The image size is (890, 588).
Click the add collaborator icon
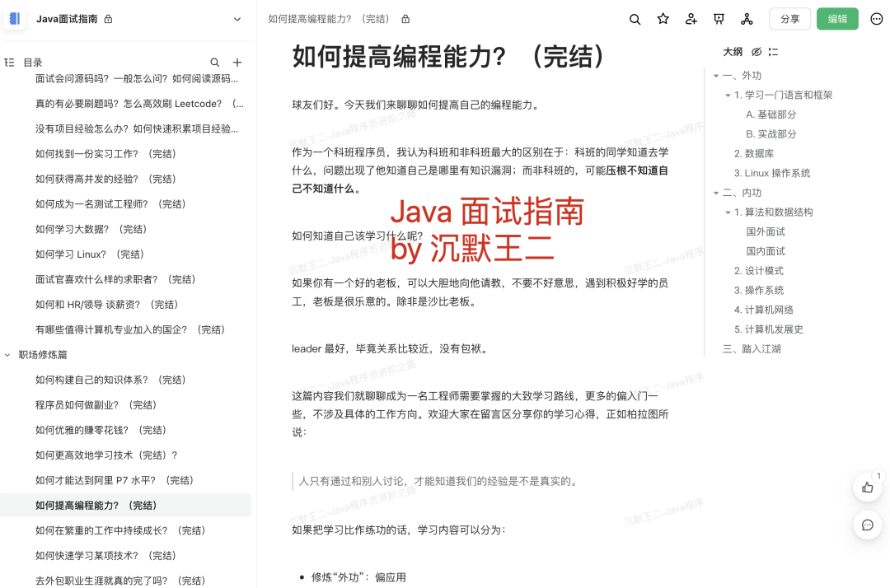pos(691,19)
